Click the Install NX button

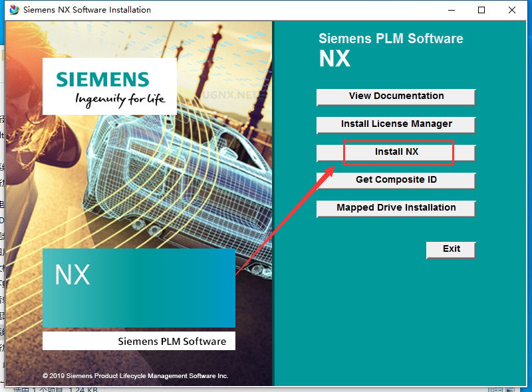tap(396, 152)
